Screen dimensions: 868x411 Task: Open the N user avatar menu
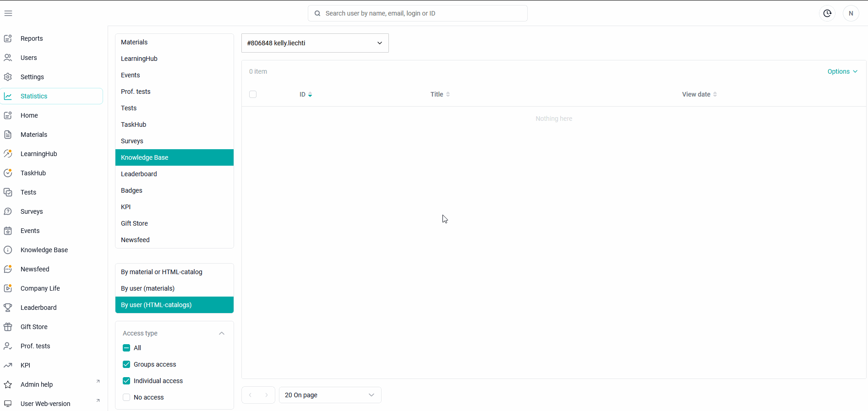851,13
